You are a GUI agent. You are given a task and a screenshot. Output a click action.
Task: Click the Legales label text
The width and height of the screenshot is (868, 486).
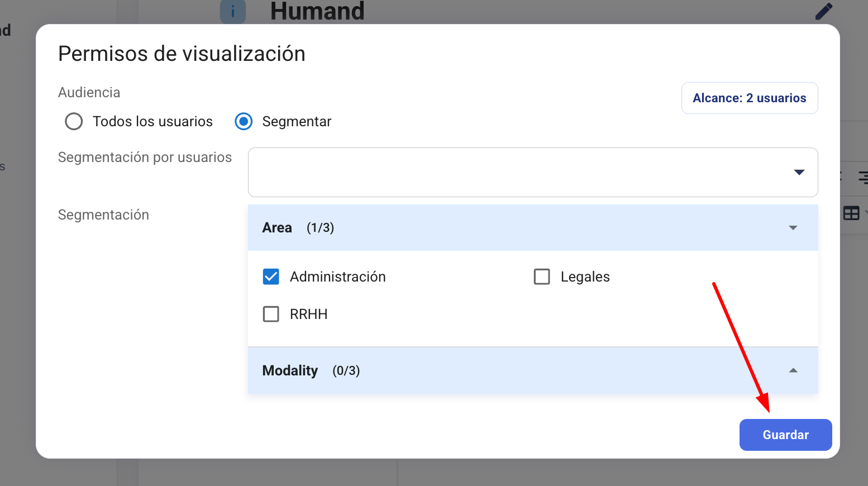point(585,277)
